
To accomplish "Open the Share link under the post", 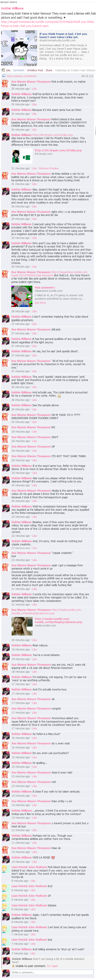I will click(49, 70).
